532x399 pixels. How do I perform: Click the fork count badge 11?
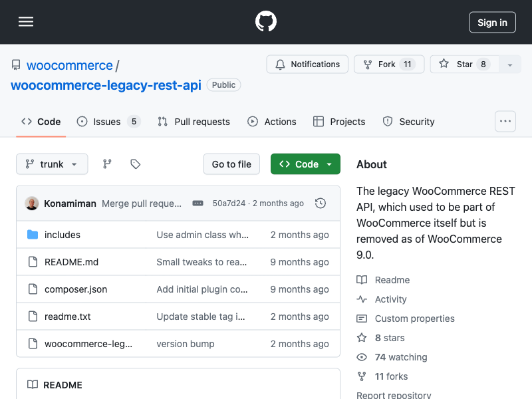407,64
